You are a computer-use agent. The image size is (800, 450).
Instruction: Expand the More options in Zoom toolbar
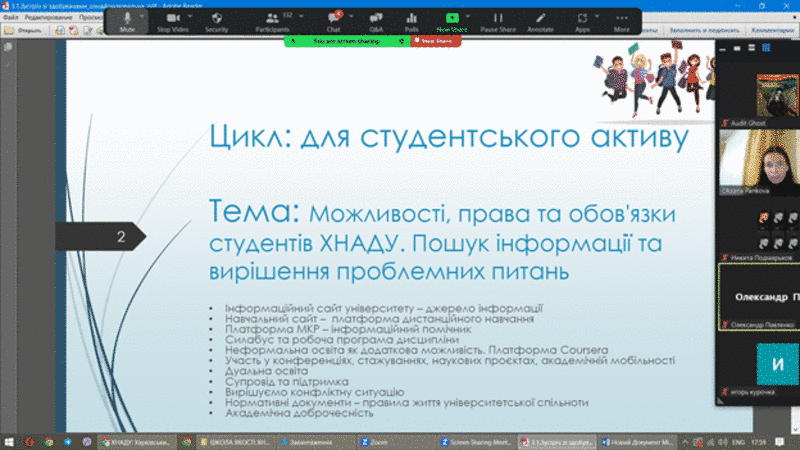(x=621, y=20)
